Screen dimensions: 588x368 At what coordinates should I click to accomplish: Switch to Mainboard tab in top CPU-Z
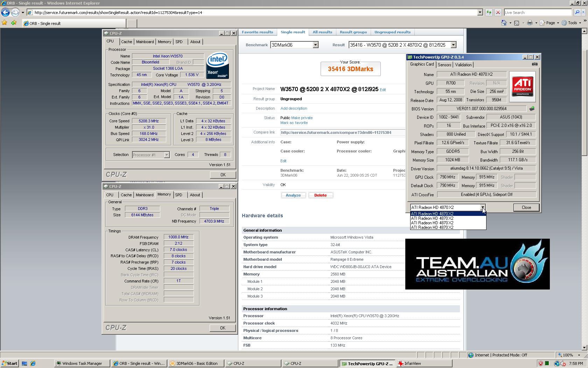pyautogui.click(x=145, y=42)
